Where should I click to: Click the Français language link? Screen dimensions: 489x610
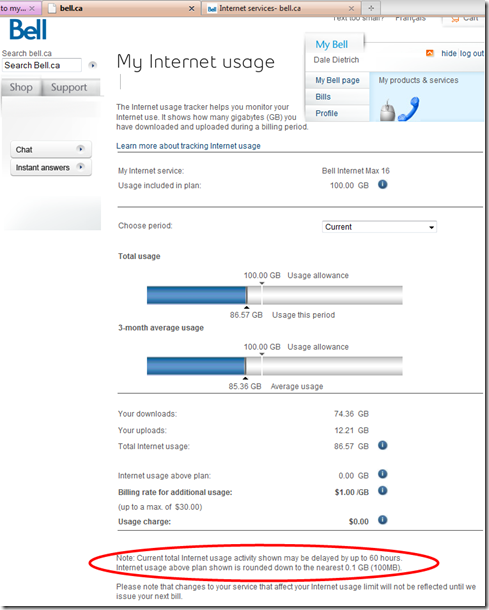[410, 18]
